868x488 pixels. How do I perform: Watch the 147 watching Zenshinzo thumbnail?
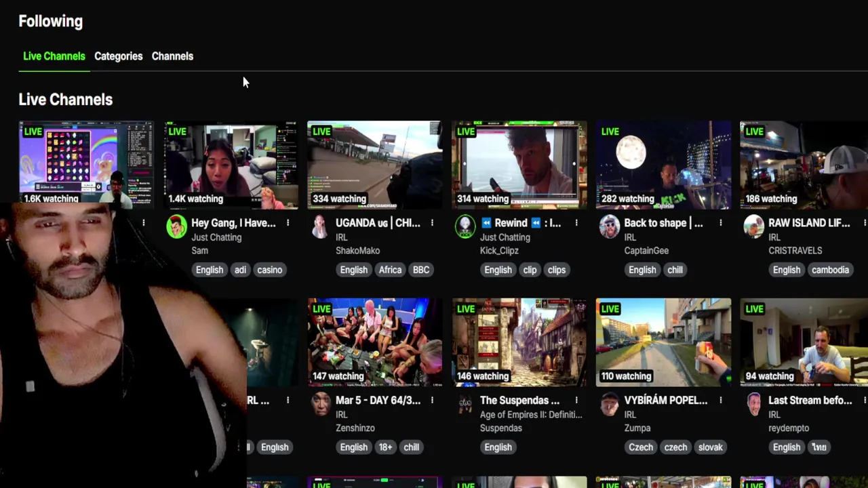375,342
